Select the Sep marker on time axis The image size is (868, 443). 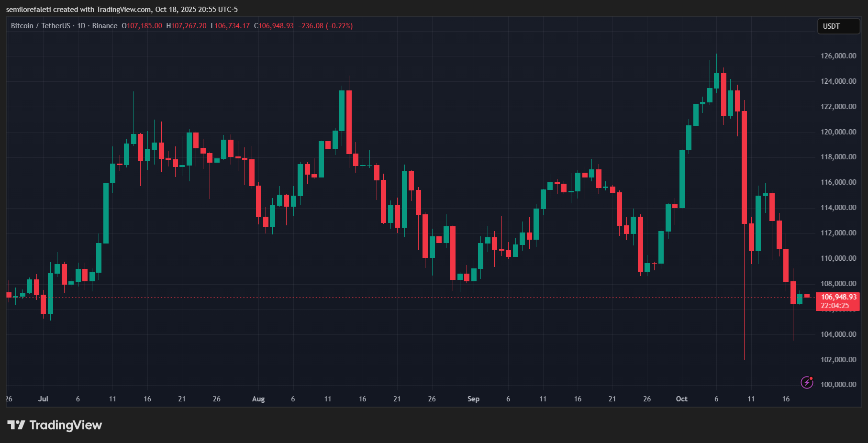(473, 399)
